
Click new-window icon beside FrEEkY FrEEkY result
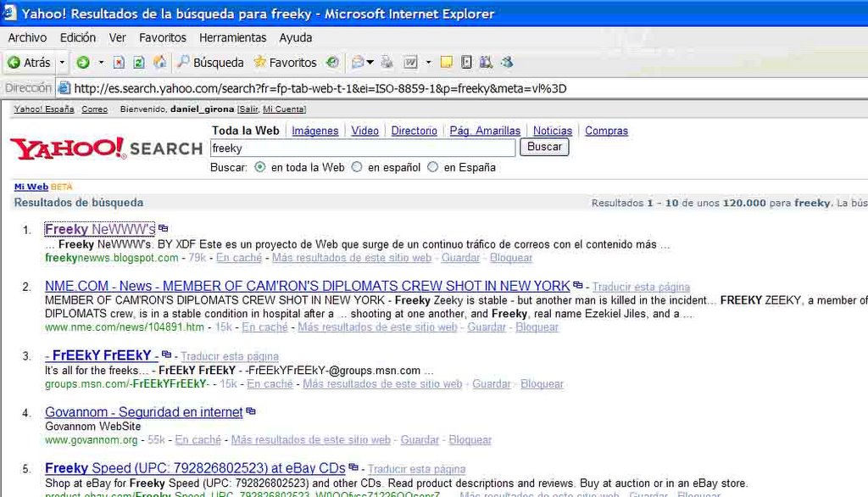[x=166, y=354]
